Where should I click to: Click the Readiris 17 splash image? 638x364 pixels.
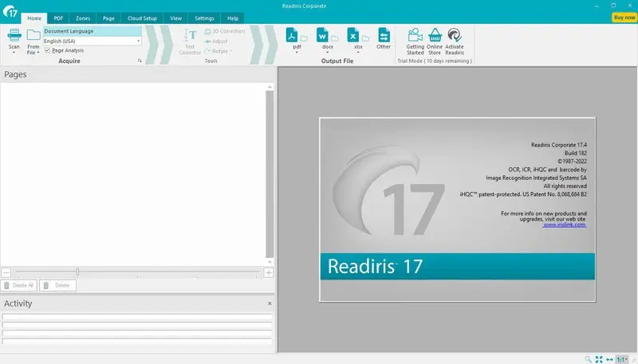457,209
